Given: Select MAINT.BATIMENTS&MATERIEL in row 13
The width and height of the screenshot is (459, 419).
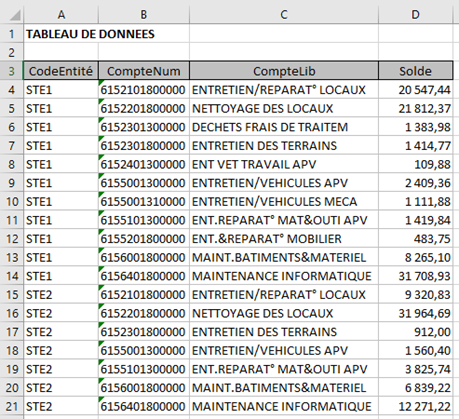Looking at the screenshot, I should 284,257.
